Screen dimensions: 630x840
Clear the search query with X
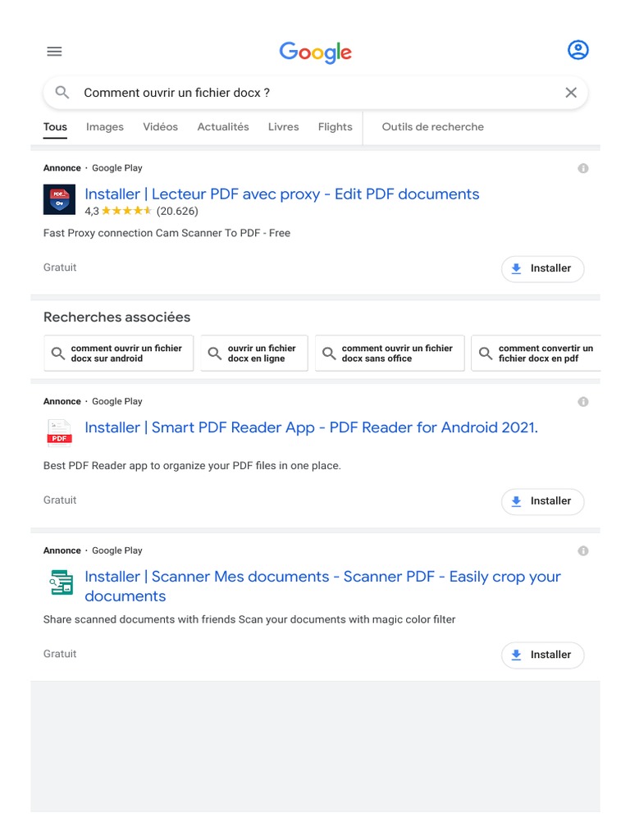[x=571, y=93]
